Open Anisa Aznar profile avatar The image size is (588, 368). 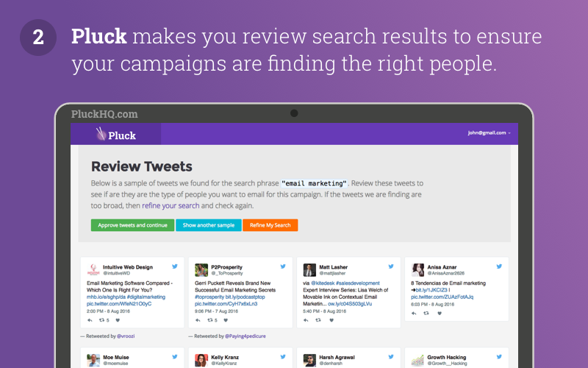pyautogui.click(x=417, y=270)
